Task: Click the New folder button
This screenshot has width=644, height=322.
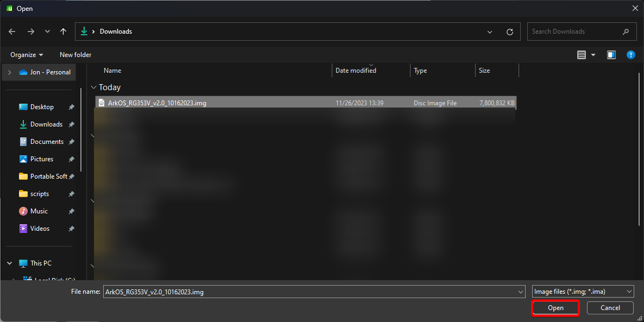Action: tap(75, 55)
